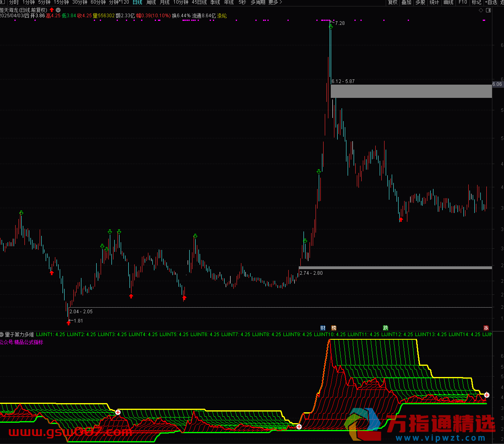Select the 60分钟 period tab
504x444 pixels.
pos(98,2)
